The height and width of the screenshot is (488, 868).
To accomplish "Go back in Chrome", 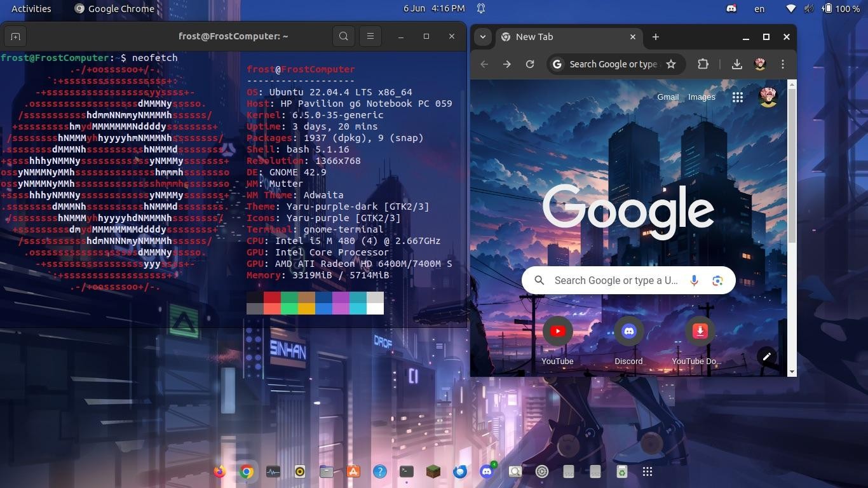I will pos(484,64).
